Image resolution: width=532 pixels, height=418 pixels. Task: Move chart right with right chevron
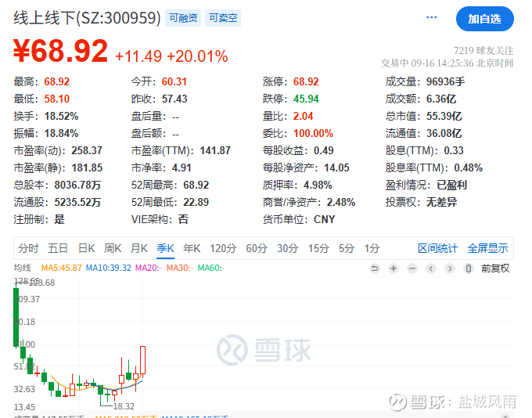point(450,268)
